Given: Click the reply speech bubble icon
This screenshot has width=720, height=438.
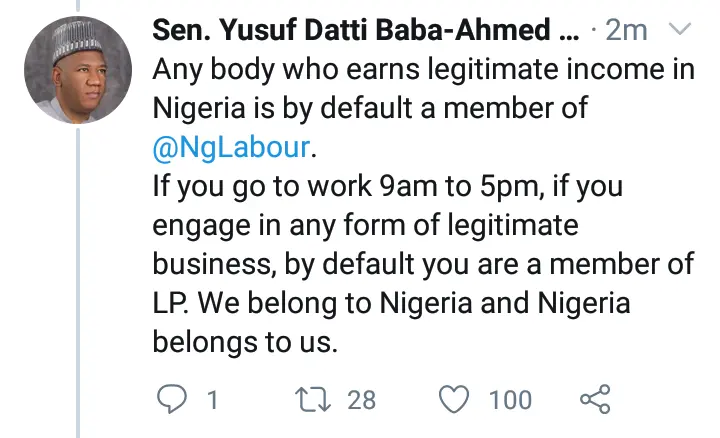Looking at the screenshot, I should (172, 399).
